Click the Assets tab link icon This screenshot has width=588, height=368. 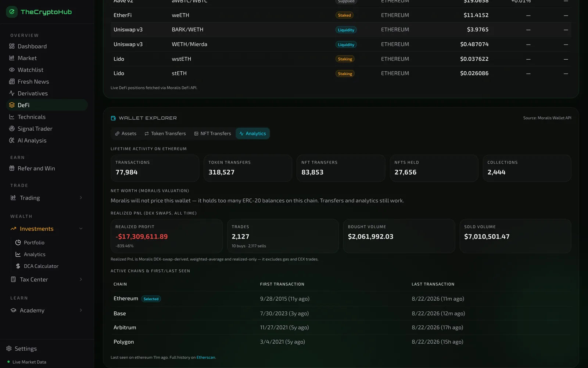117,134
